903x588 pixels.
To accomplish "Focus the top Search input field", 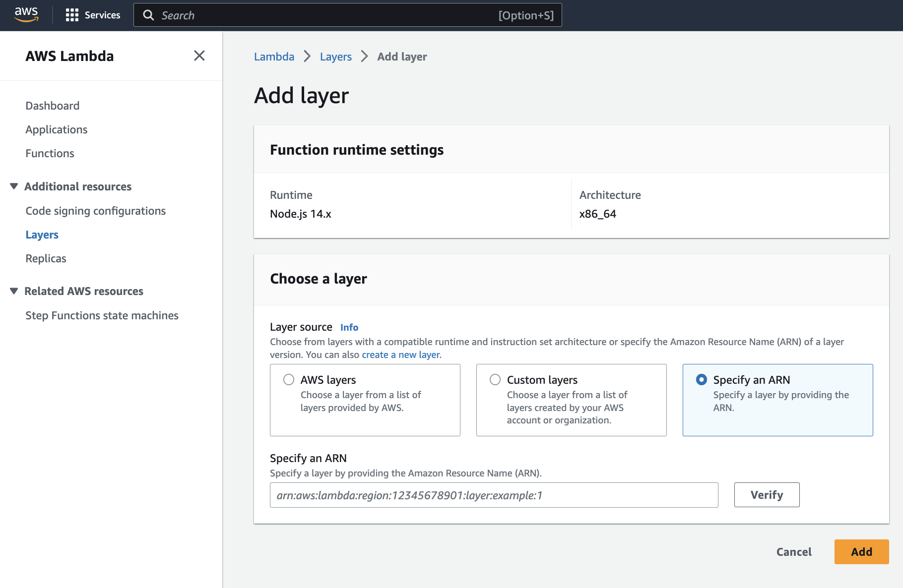I will pyautogui.click(x=347, y=15).
